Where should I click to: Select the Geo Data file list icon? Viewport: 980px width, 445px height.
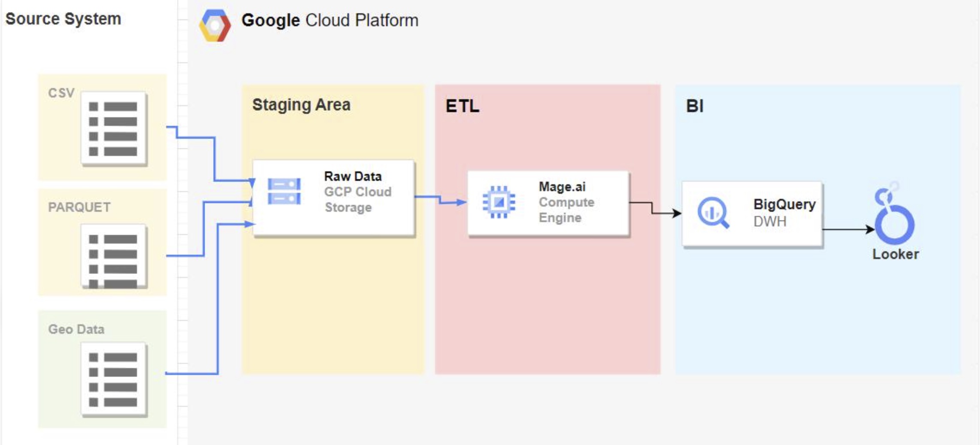(x=114, y=380)
